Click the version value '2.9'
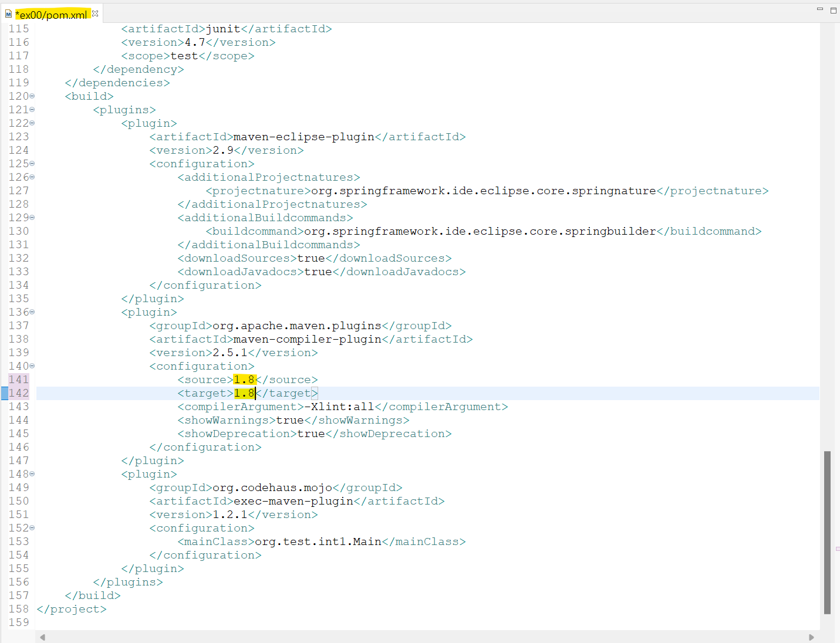This screenshot has height=643, width=840. (x=223, y=150)
